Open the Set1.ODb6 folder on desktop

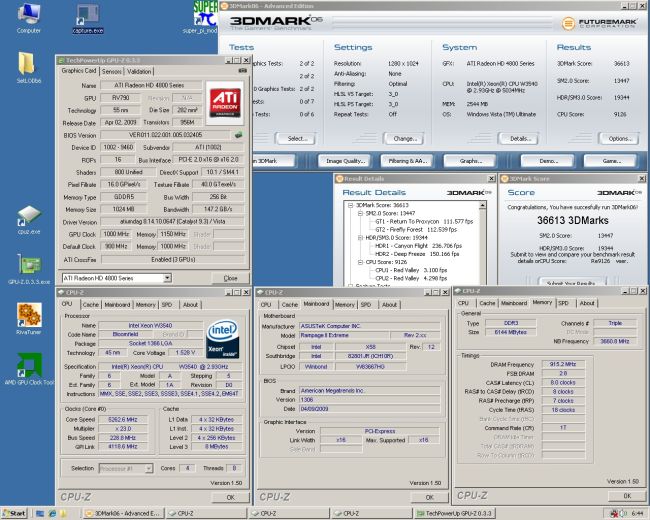[x=28, y=68]
